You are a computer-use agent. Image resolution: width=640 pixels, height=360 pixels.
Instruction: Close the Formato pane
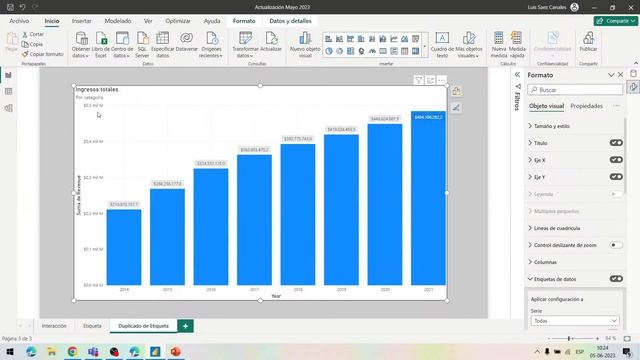620,75
